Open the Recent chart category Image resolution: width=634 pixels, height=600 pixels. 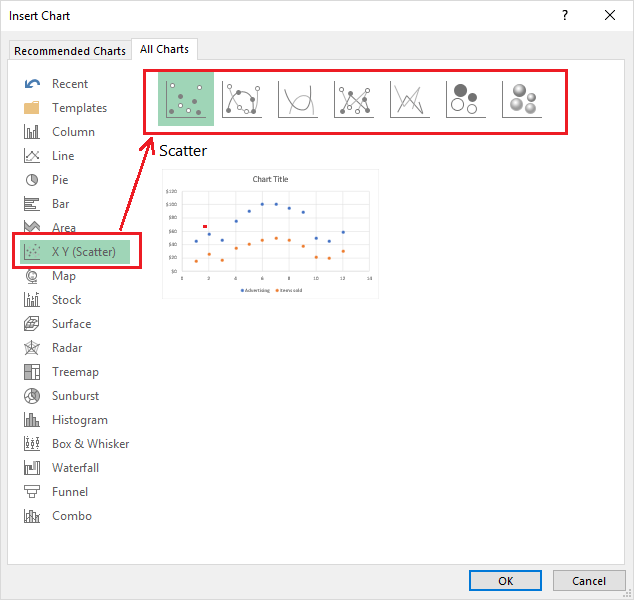pos(70,84)
